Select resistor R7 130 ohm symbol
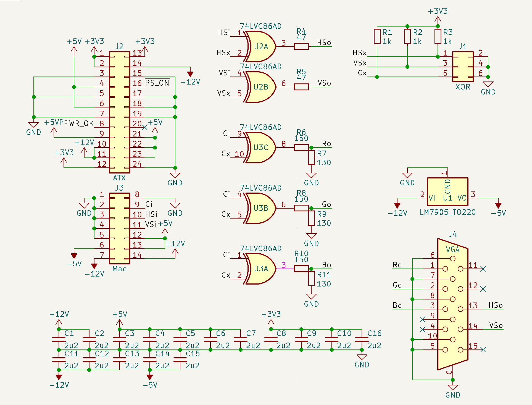Image resolution: width=532 pixels, height=405 pixels. pyautogui.click(x=311, y=157)
